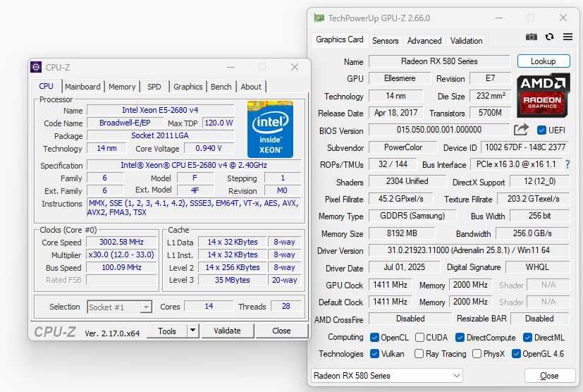The height and width of the screenshot is (392, 583).
Task: Click the Tools button in CPU-Z
Action: [167, 330]
